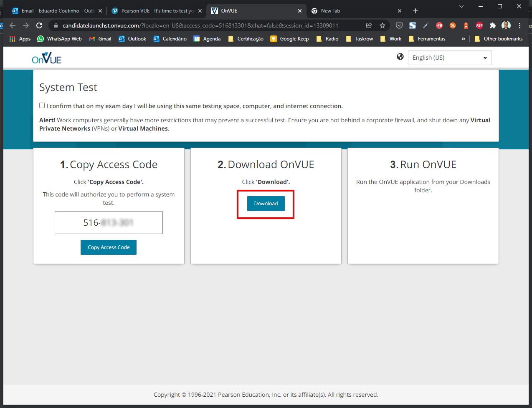Expand the Ferramentas bookmark folder
Viewport: 532px width, 408px height.
tap(427, 39)
